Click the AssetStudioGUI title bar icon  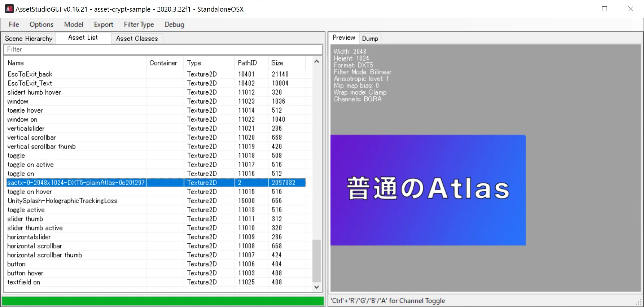pyautogui.click(x=9, y=9)
